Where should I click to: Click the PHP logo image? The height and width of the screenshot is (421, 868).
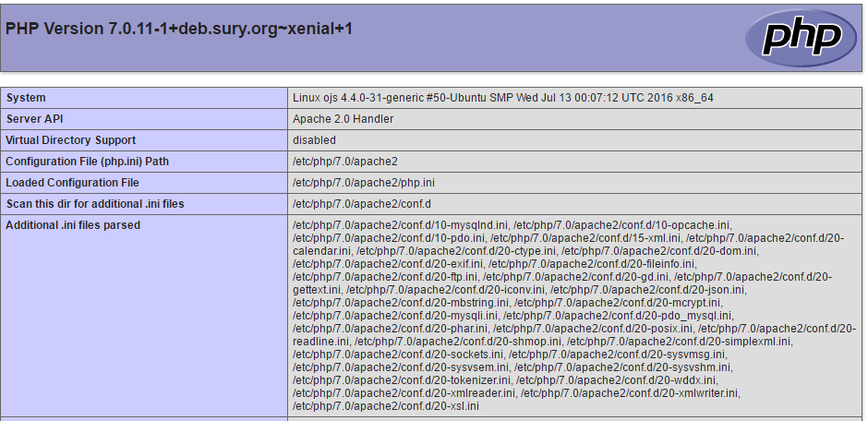click(x=801, y=38)
